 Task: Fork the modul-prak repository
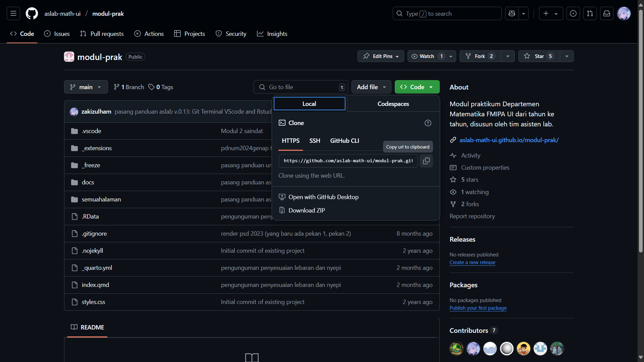(x=480, y=56)
